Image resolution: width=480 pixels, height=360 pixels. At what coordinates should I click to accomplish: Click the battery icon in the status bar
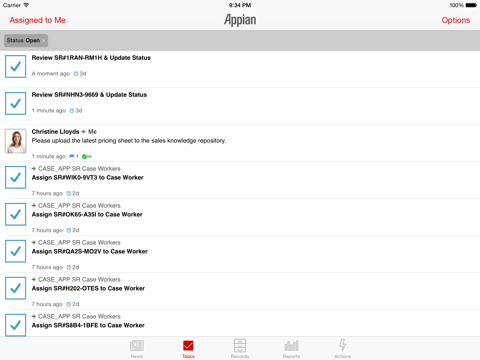(x=471, y=5)
